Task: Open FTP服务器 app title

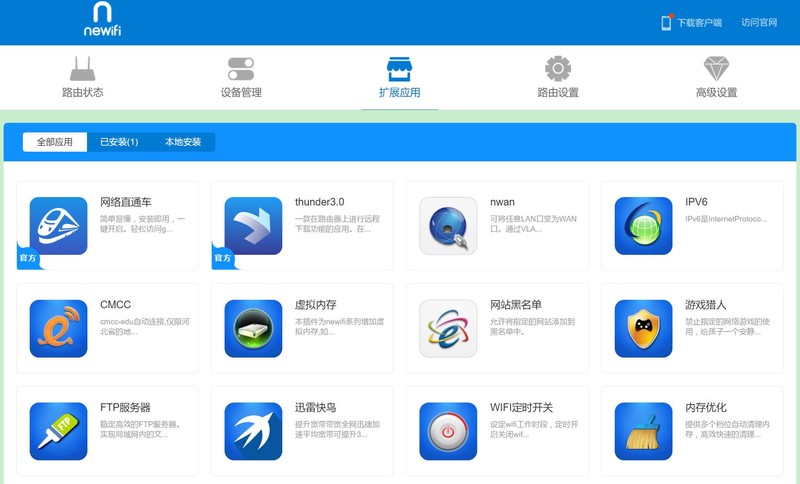Action: (x=125, y=407)
